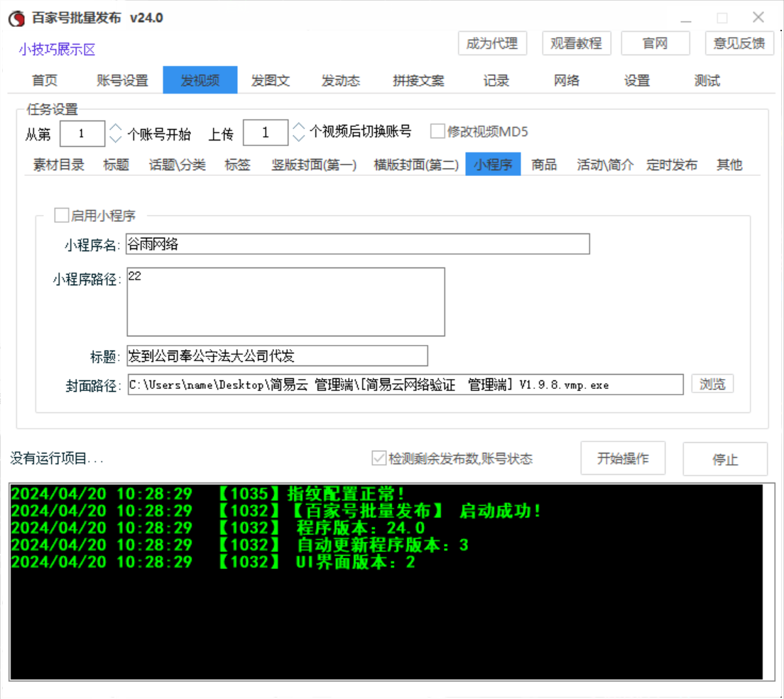Viewport: 784px width, 699px height.
Task: Increase the upload video count spinner
Action: tap(298, 127)
